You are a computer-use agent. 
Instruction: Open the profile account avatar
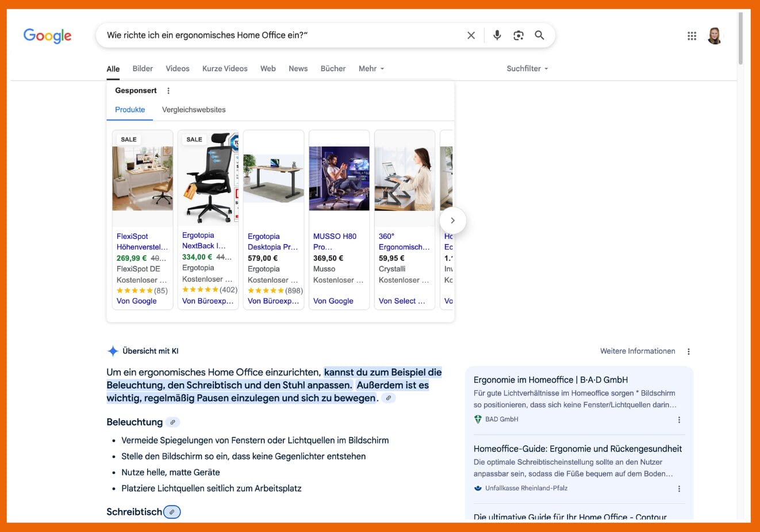coord(714,35)
